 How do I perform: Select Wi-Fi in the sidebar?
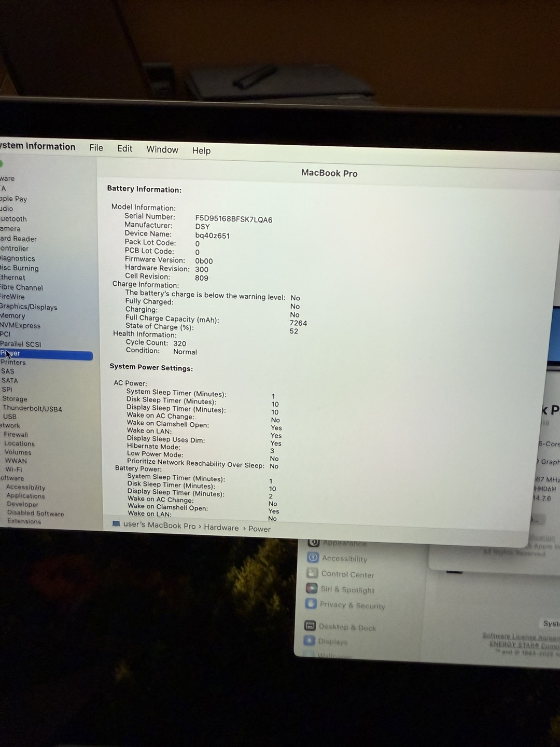click(x=13, y=469)
